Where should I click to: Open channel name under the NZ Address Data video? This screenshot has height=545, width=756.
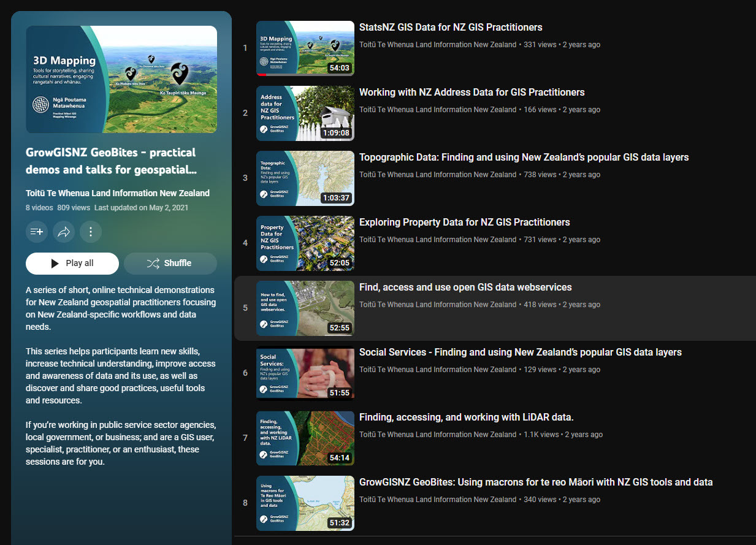438,110
